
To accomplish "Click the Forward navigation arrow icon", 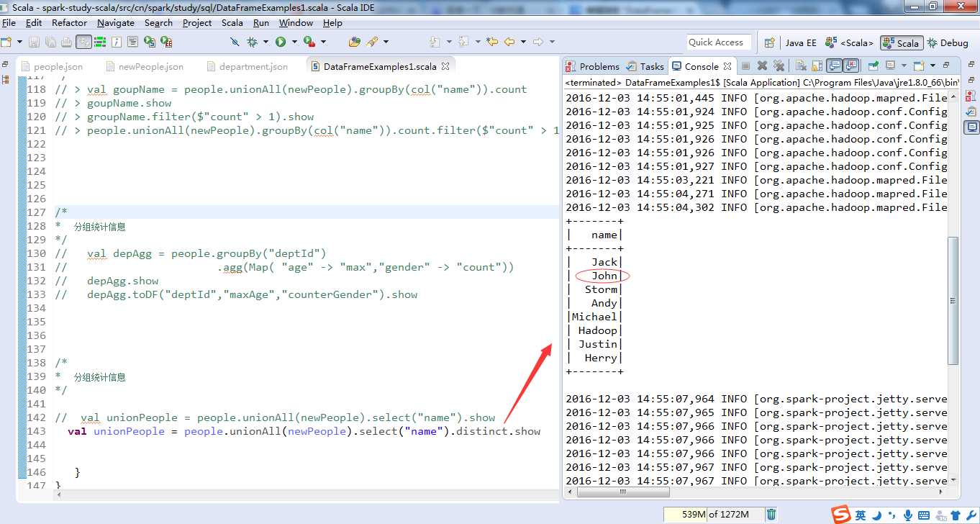I will pyautogui.click(x=537, y=42).
